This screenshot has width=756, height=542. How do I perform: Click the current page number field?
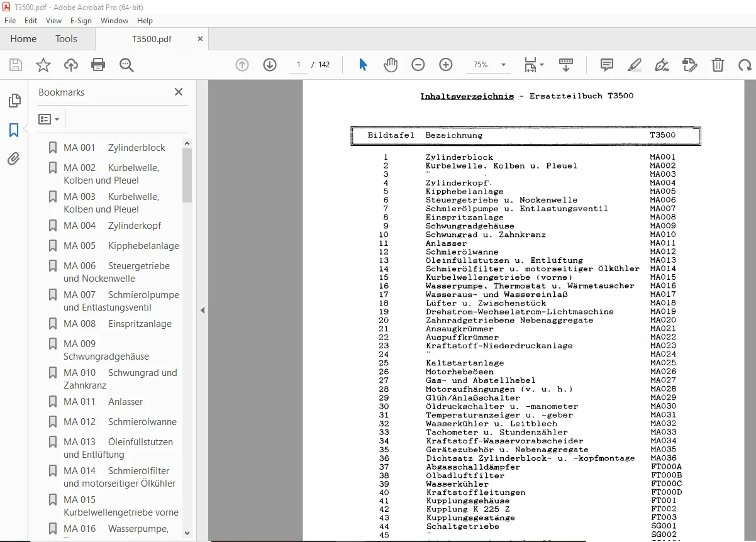coord(299,65)
